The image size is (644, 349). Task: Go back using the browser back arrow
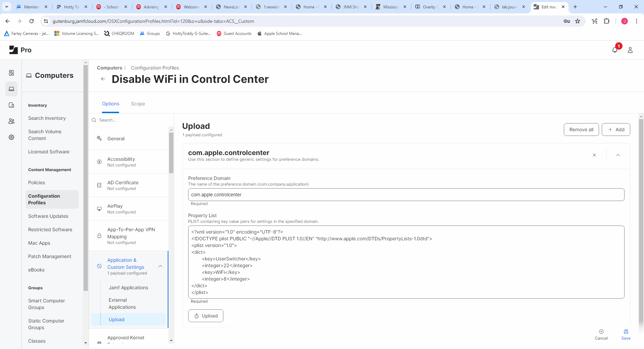(7, 21)
